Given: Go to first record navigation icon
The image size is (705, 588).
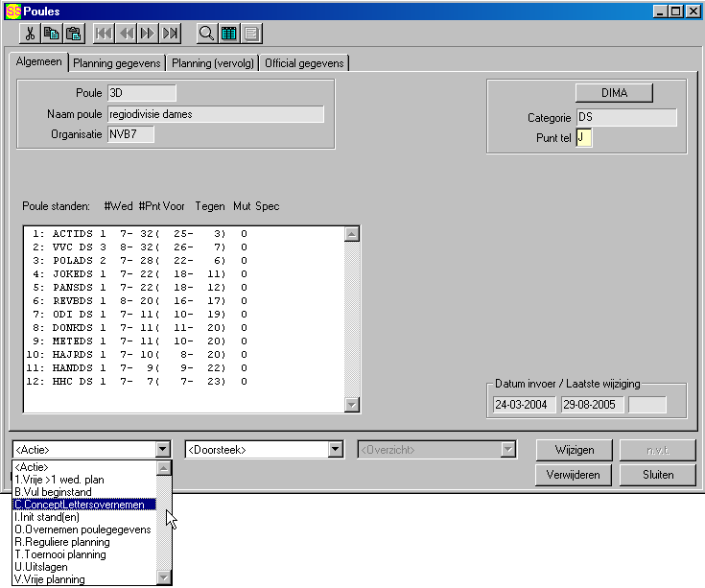Looking at the screenshot, I should (104, 34).
